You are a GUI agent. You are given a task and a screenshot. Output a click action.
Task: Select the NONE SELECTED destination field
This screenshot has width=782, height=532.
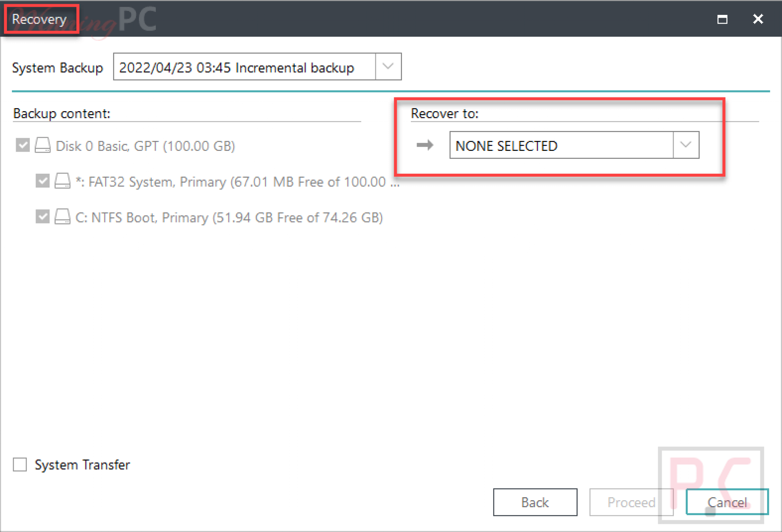574,145
